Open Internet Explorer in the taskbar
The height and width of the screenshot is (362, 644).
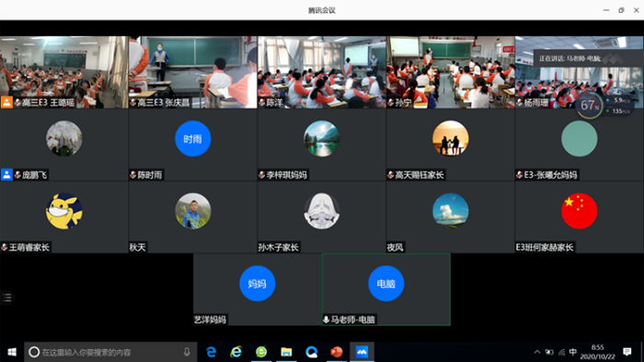click(236, 352)
